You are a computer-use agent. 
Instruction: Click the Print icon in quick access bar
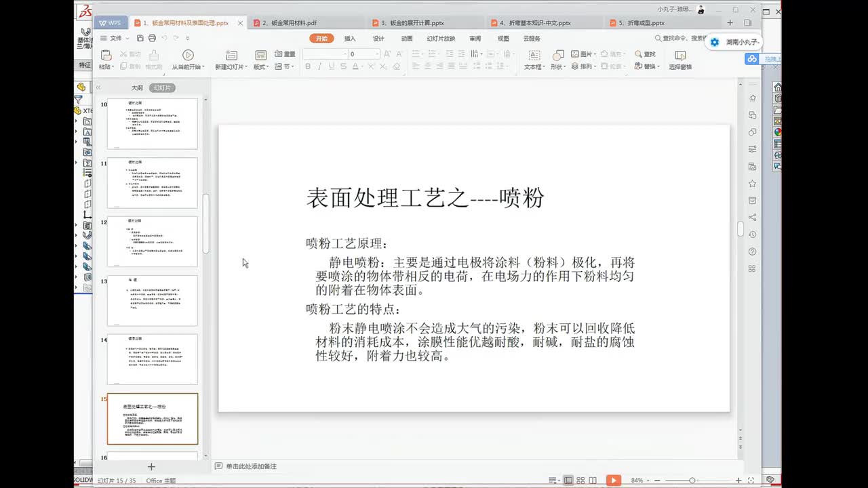click(153, 39)
